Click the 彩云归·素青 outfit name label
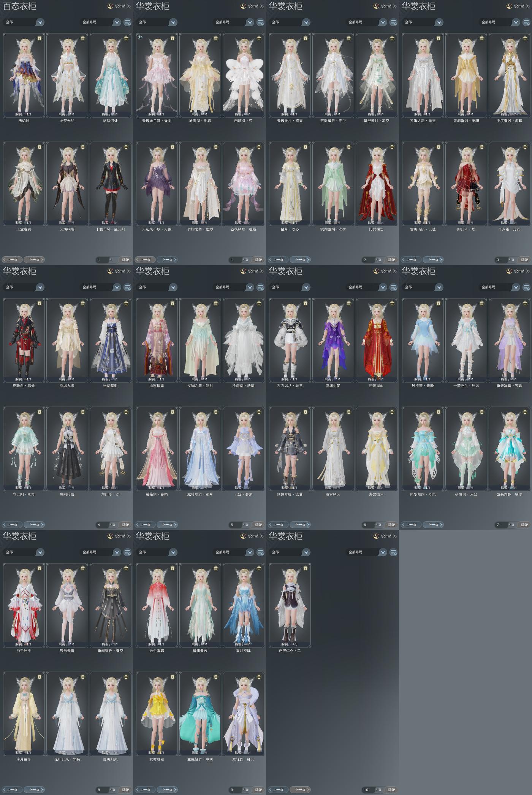This screenshot has width=532, height=795. [x=24, y=494]
